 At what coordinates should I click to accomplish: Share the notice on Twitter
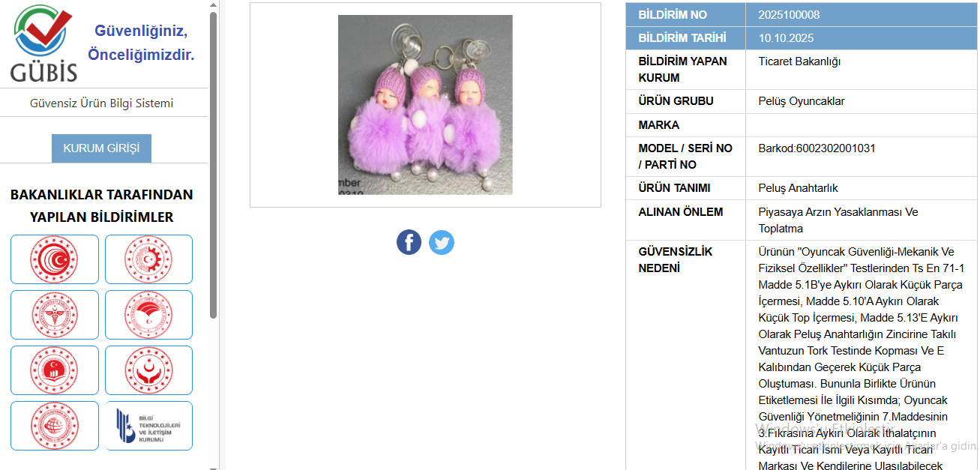coord(442,242)
